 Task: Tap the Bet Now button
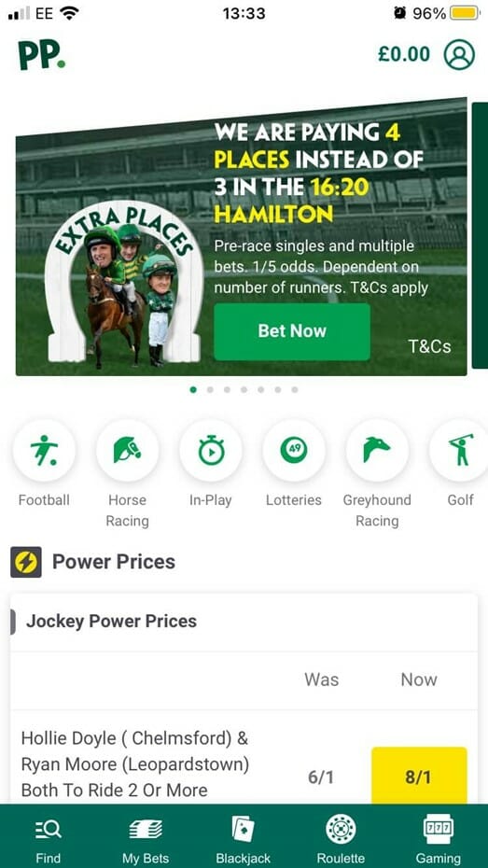tap(292, 331)
